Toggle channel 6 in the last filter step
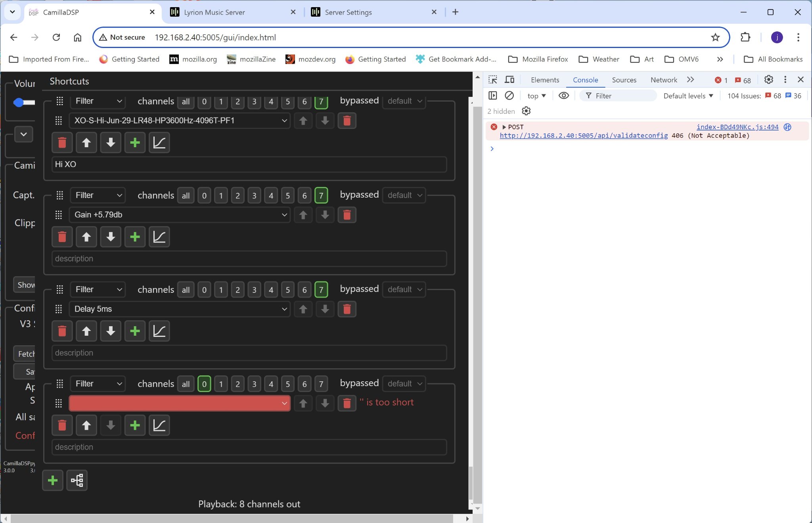812x523 pixels. [x=304, y=384]
